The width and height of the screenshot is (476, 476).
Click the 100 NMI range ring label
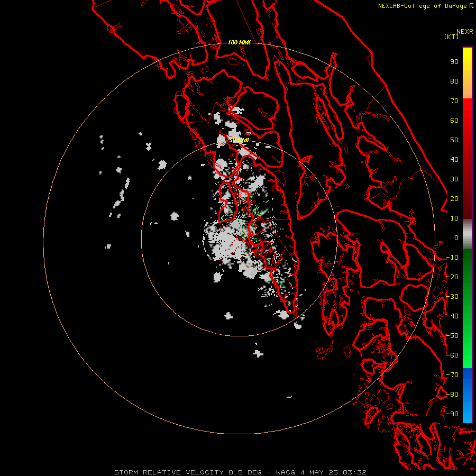tap(239, 42)
